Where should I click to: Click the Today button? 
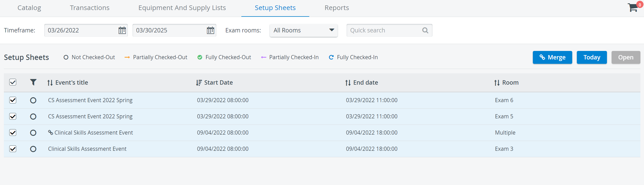(592, 57)
